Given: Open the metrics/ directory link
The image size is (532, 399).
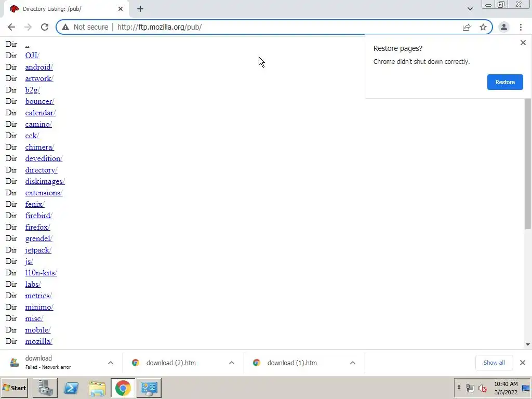Looking at the screenshot, I should (38, 296).
